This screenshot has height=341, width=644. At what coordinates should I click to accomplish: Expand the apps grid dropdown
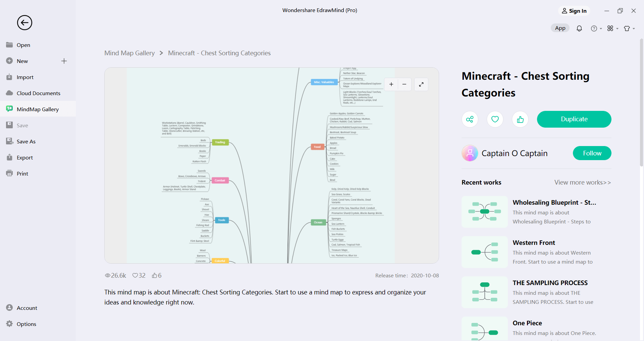tap(613, 28)
